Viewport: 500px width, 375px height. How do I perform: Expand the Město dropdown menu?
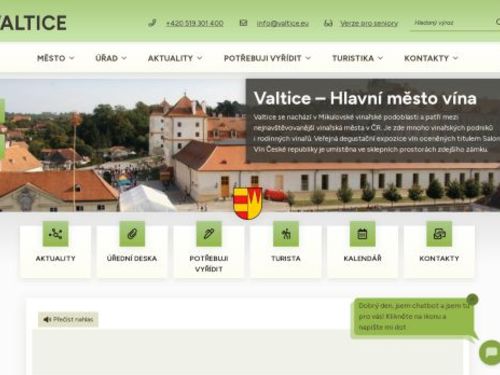point(55,58)
